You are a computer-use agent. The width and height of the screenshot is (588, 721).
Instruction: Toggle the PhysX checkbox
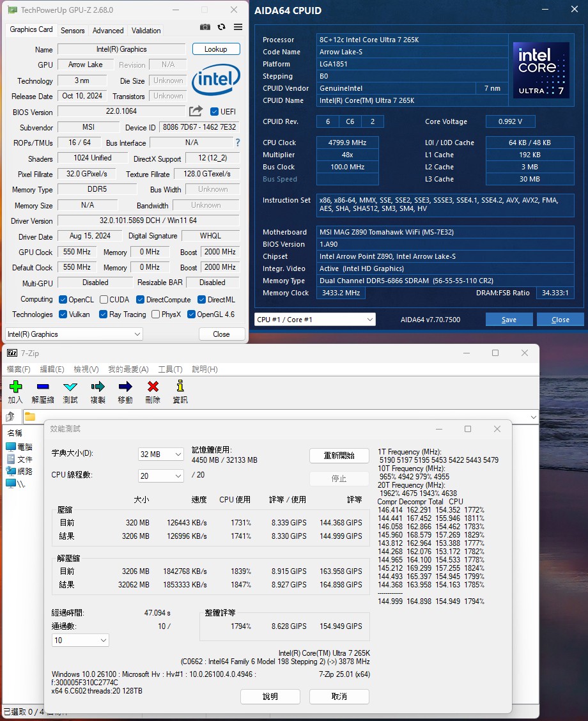click(x=155, y=314)
